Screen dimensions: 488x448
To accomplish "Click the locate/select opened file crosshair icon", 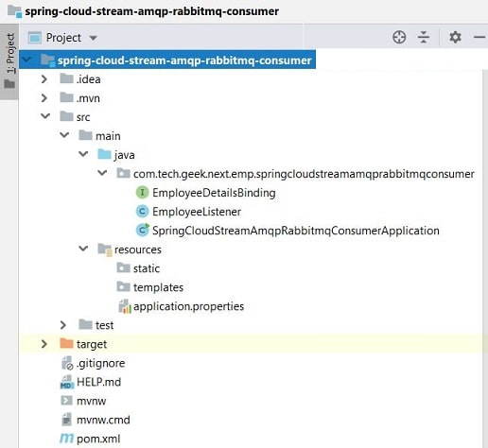I will click(x=399, y=38).
